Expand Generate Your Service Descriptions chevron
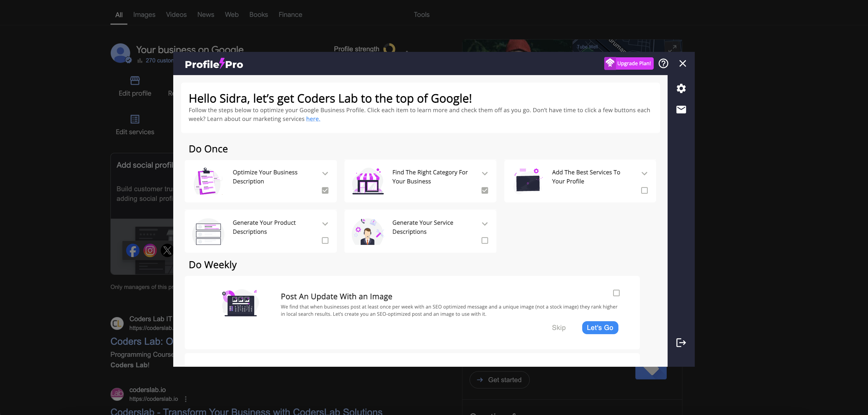 (x=484, y=224)
